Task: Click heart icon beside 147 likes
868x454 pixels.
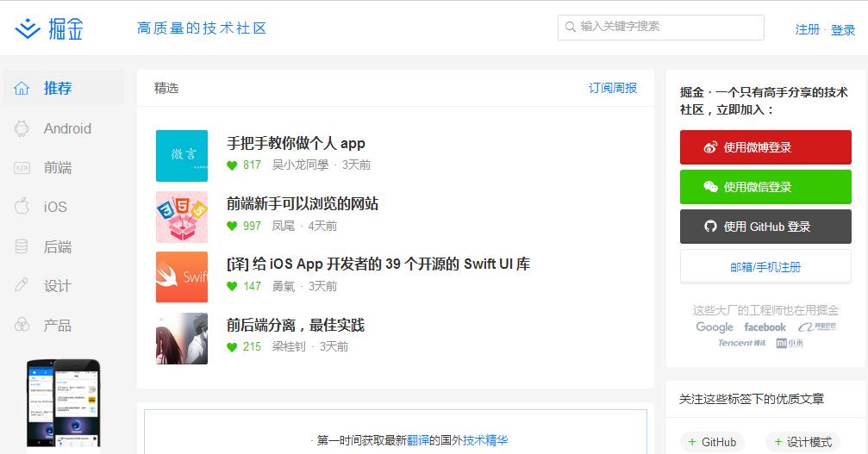Action: coord(232,287)
